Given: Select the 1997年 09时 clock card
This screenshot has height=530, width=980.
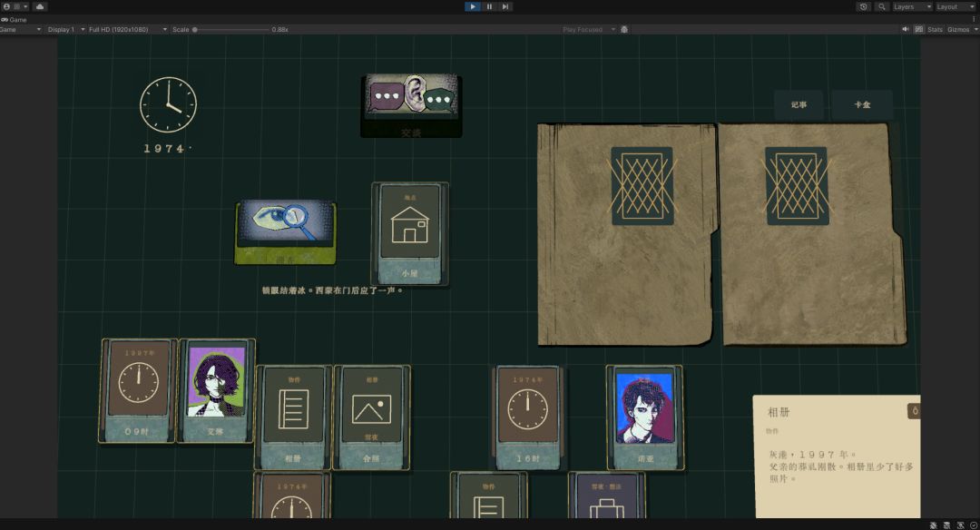Looking at the screenshot, I should click(x=138, y=390).
